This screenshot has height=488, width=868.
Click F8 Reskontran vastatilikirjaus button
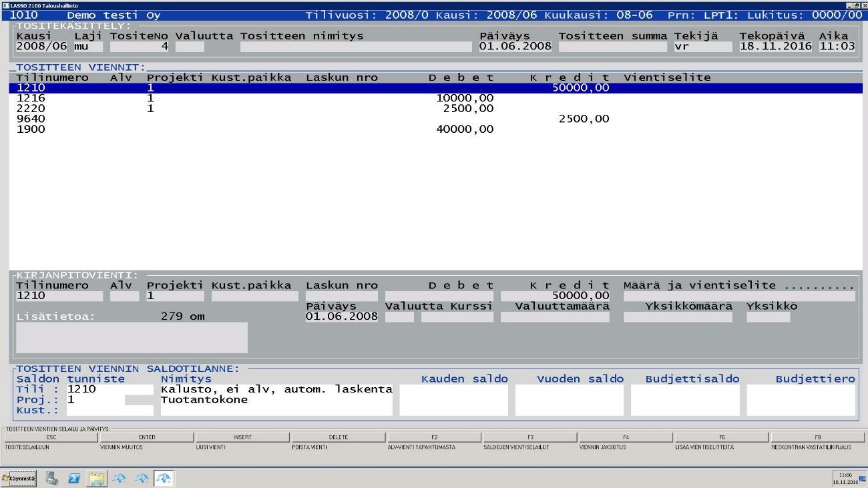tap(817, 437)
